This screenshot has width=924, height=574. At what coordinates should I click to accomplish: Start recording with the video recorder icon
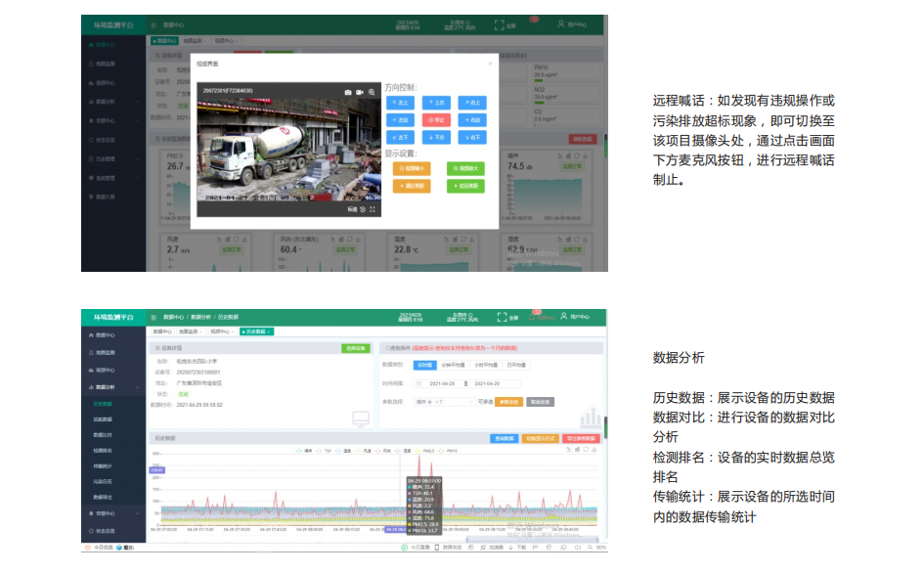(360, 92)
